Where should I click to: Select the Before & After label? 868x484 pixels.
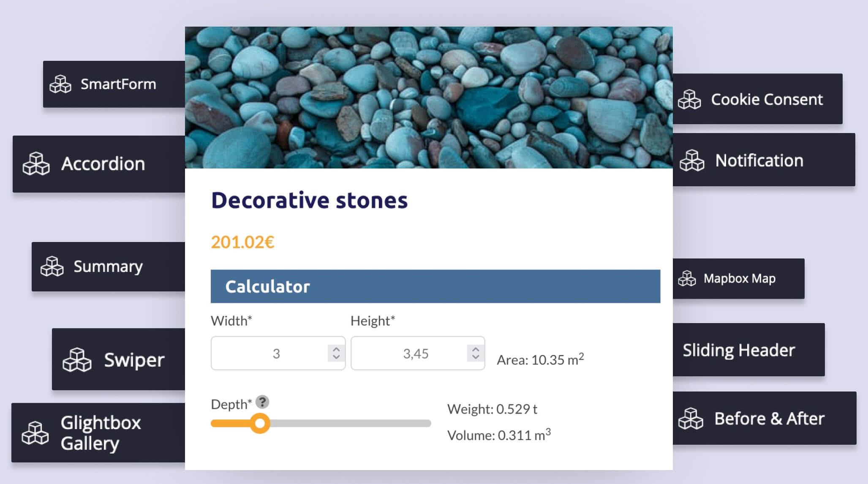(769, 419)
